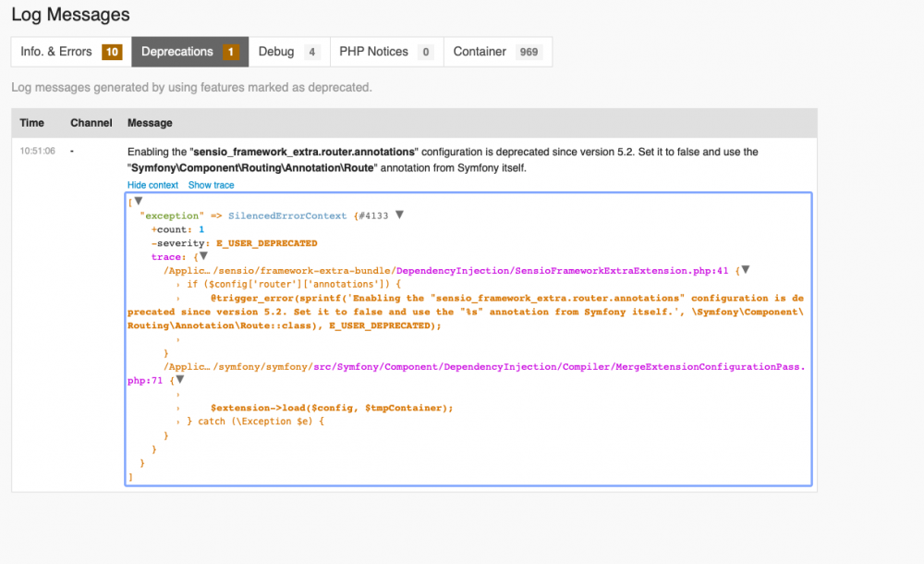Select the Deprecations tab
The height and width of the screenshot is (564, 924).
pos(177,52)
